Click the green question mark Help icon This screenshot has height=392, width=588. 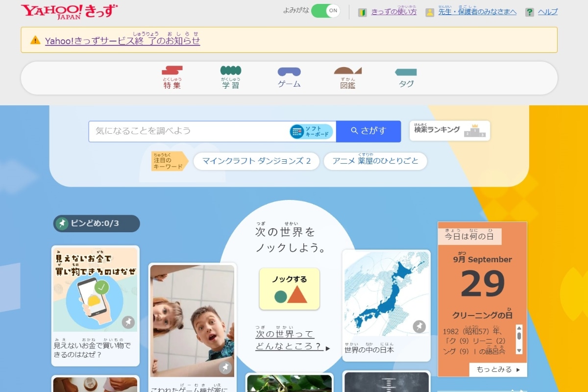pyautogui.click(x=529, y=12)
